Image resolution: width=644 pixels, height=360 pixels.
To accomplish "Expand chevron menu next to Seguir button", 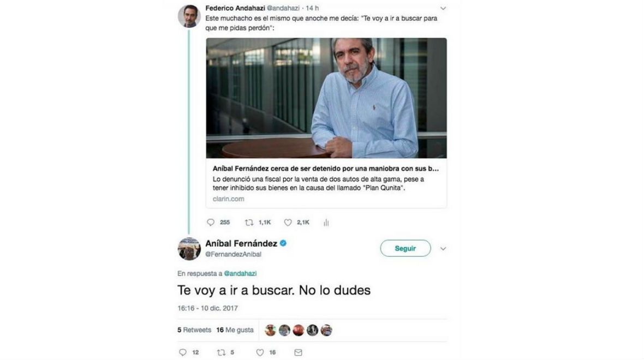I will pos(443,249).
